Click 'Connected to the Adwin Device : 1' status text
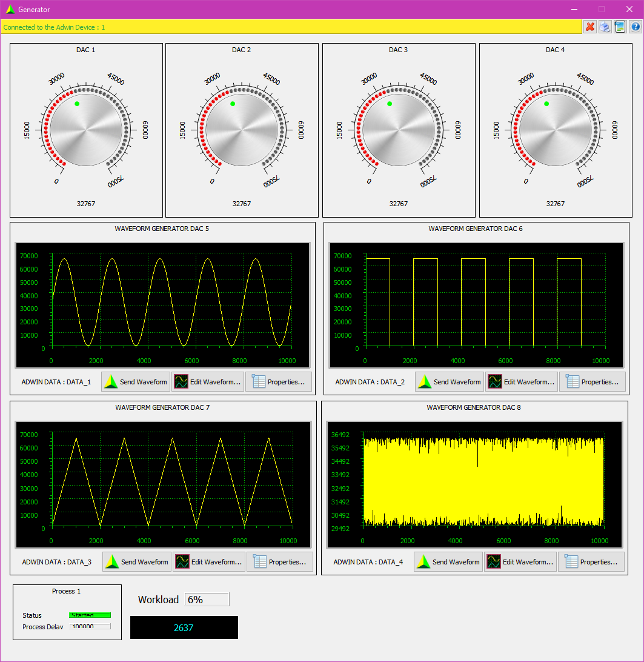The width and height of the screenshot is (644, 662). click(54, 27)
